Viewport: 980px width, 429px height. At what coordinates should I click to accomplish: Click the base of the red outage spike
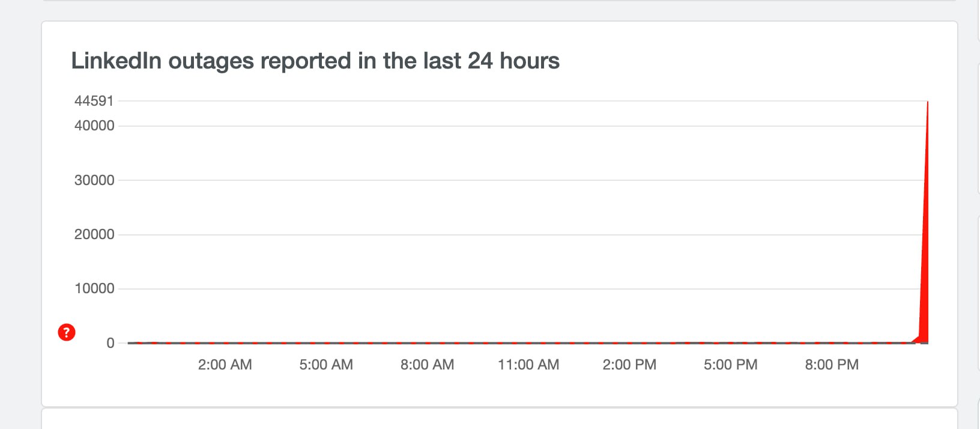tap(925, 339)
